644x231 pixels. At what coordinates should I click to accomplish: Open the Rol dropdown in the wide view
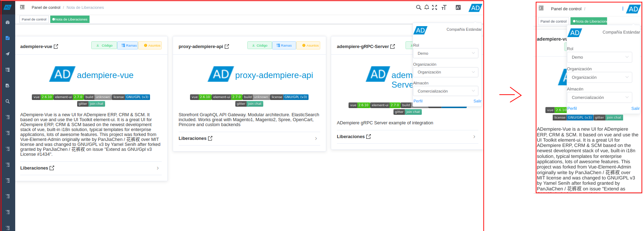click(x=445, y=53)
